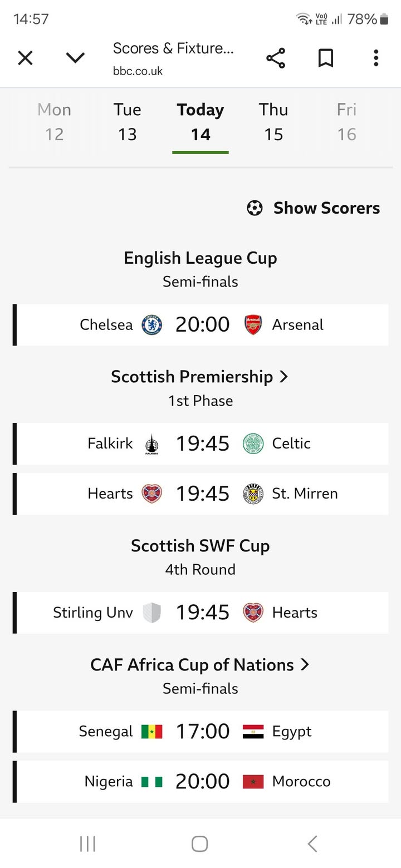
Task: Tap the Celtic club crest
Action: click(253, 444)
